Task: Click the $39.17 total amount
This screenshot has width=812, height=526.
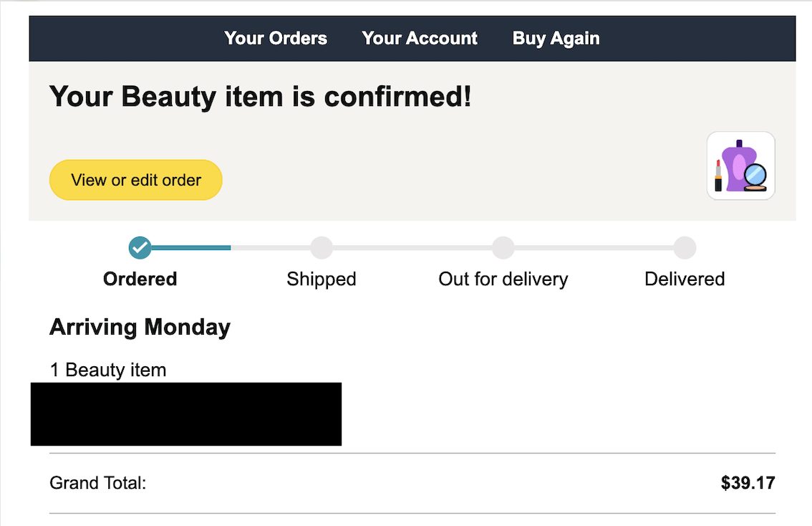Action: point(748,483)
